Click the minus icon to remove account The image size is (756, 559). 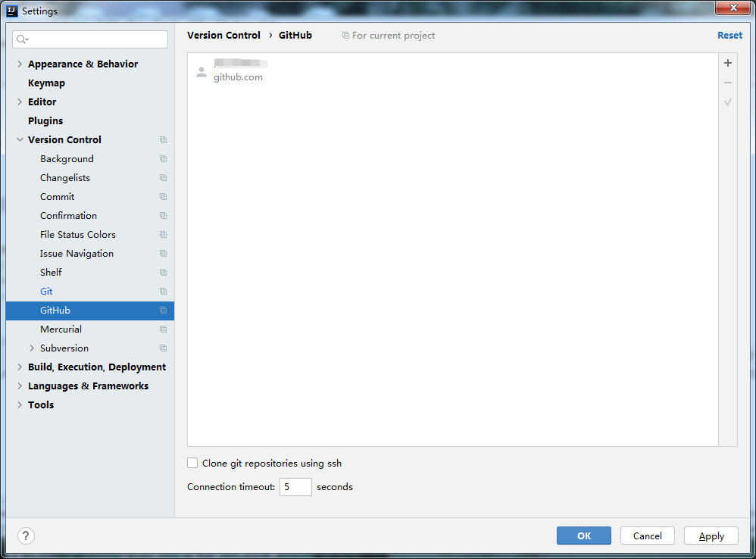pos(728,83)
